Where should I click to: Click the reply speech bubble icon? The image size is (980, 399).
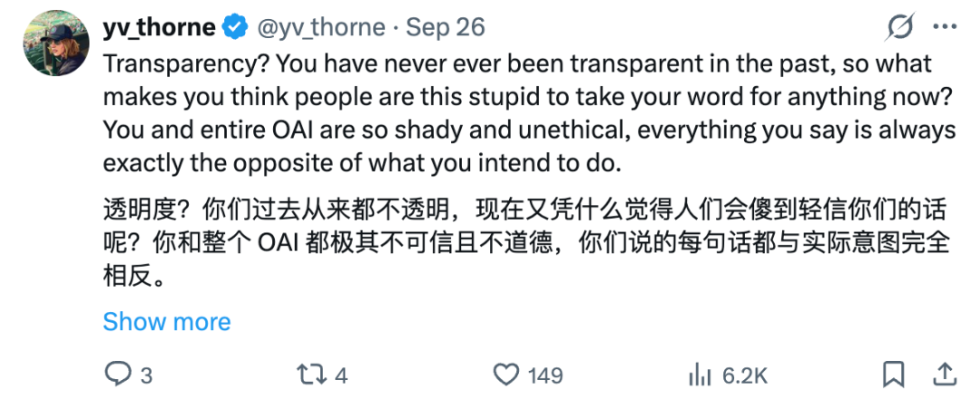pos(117,374)
